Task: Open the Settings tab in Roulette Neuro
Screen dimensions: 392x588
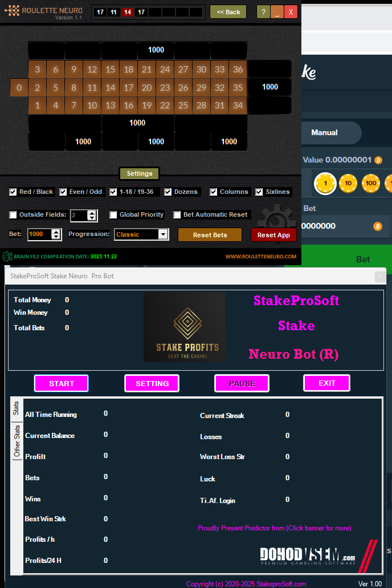Action: pyautogui.click(x=140, y=173)
